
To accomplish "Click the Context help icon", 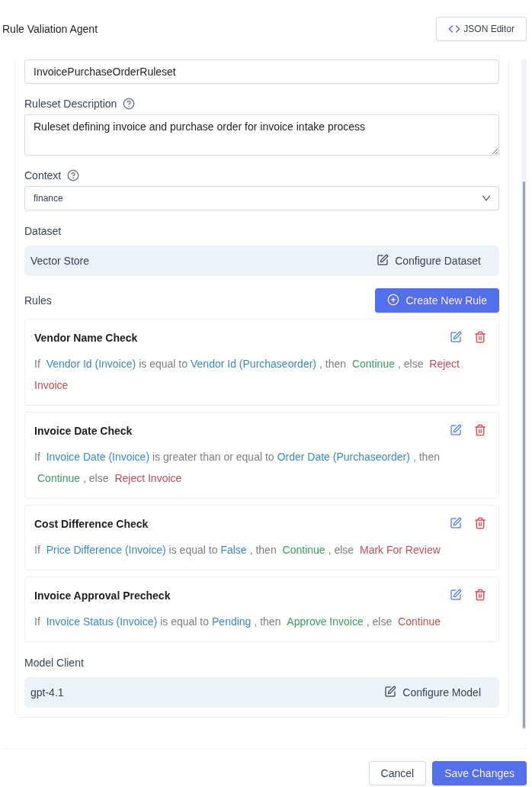I will pos(73,175).
